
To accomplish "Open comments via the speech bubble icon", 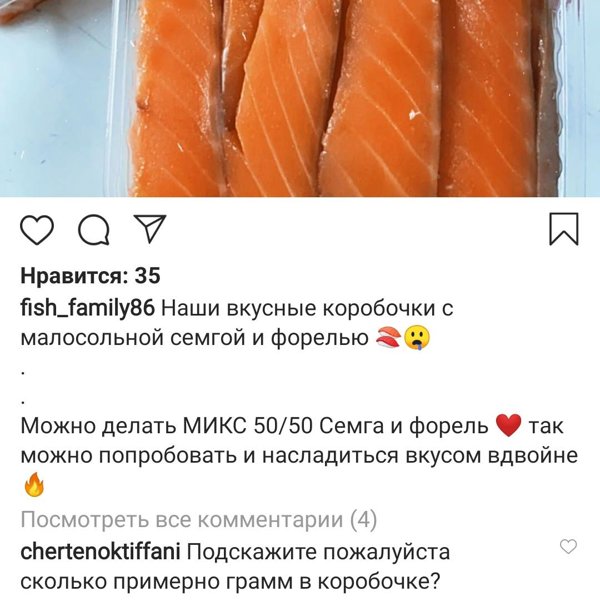I will [x=94, y=229].
